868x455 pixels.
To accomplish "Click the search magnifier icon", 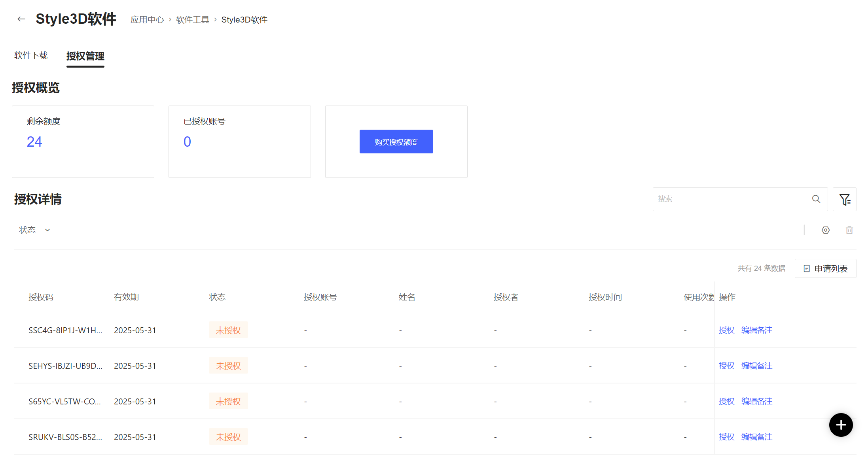I will [x=816, y=199].
